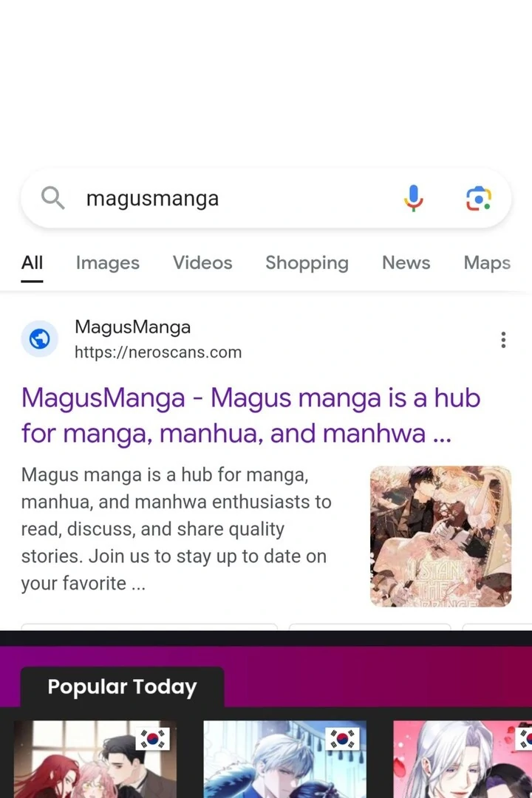The width and height of the screenshot is (532, 798).
Task: Open the result's manga cover thumbnail
Action: pos(440,536)
